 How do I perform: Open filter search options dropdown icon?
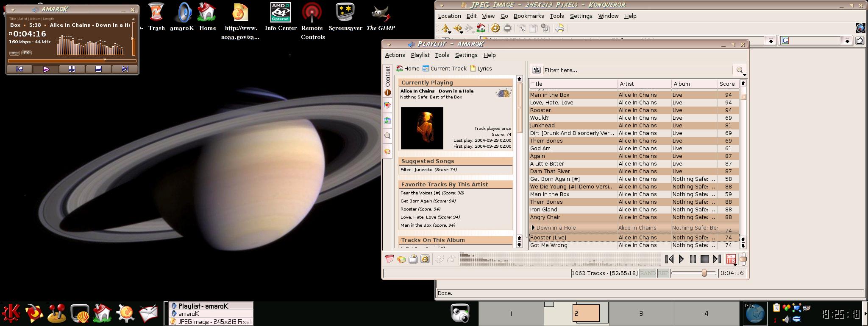740,70
